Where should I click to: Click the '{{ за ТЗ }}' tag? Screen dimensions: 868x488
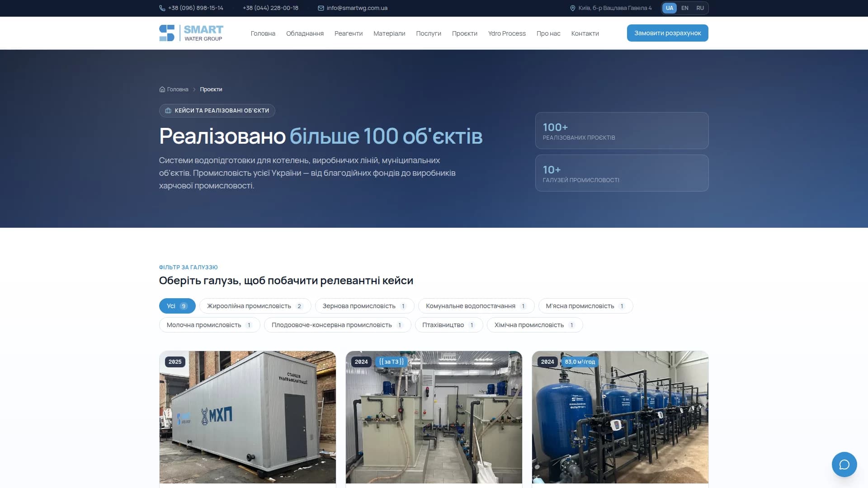click(x=392, y=362)
